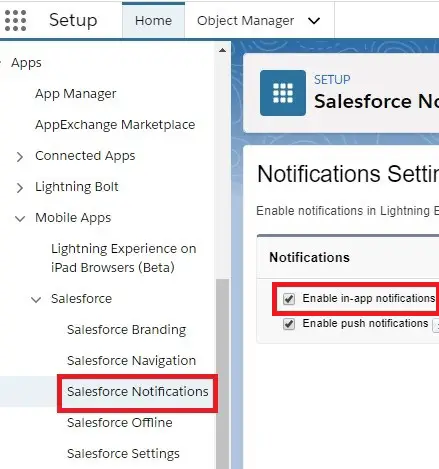Expand the Connected Apps section

click(20, 156)
